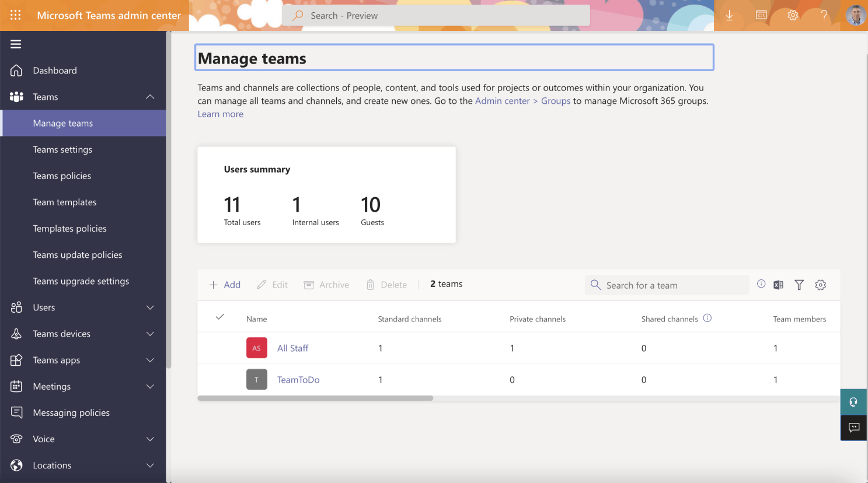Open Teams policies menu item
Image resolution: width=868 pixels, height=483 pixels.
pyautogui.click(x=62, y=176)
